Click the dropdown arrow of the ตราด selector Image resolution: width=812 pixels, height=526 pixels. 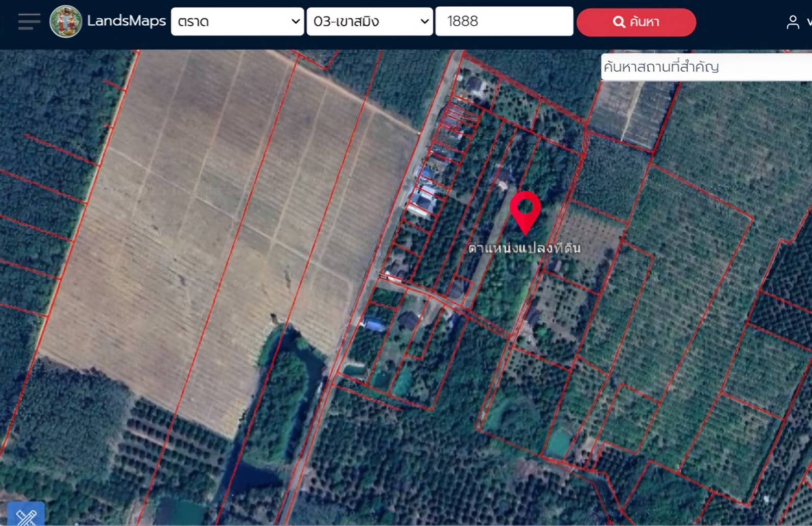pos(295,21)
